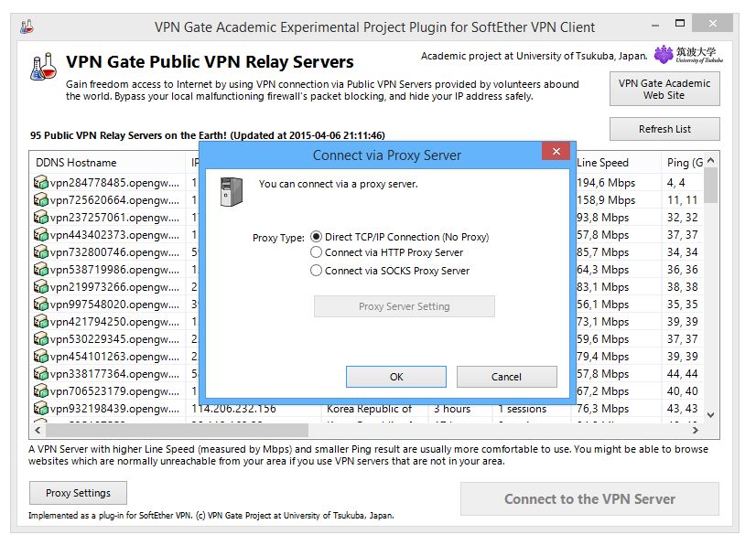Viewport: 756px width, 556px height.
Task: Click the globe icon beside vpn284778485
Action: click(41, 182)
